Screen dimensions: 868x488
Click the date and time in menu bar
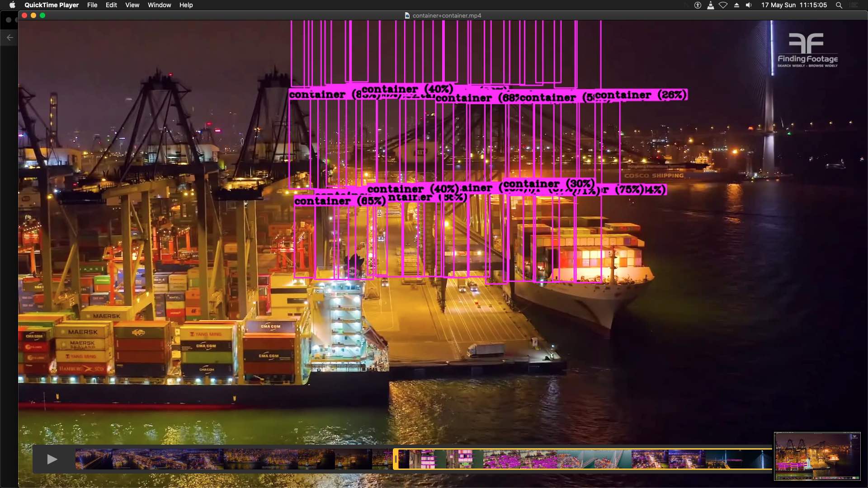pos(794,5)
